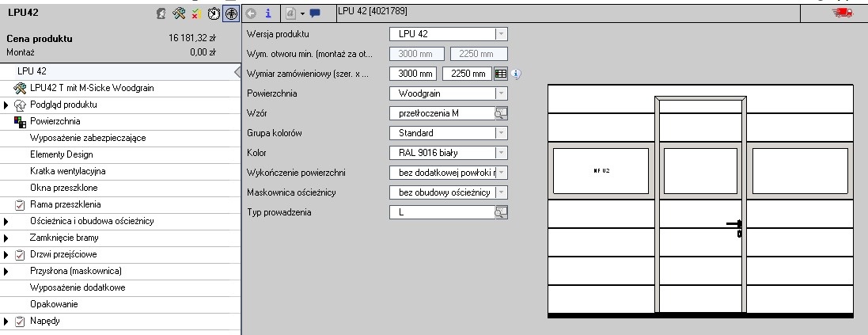The width and height of the screenshot is (868, 335).
Task: Click the clipboard check icon beside Napędy
Action: click(20, 322)
